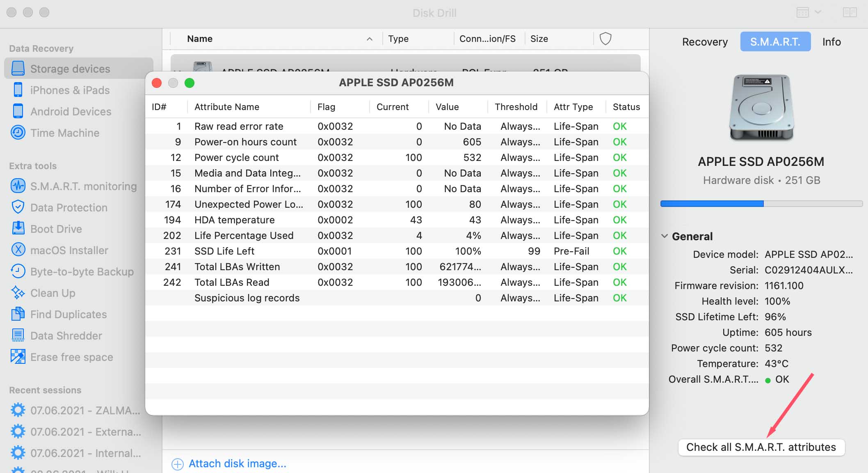Open Boot Drive icon
The image size is (868, 473).
tap(18, 229)
